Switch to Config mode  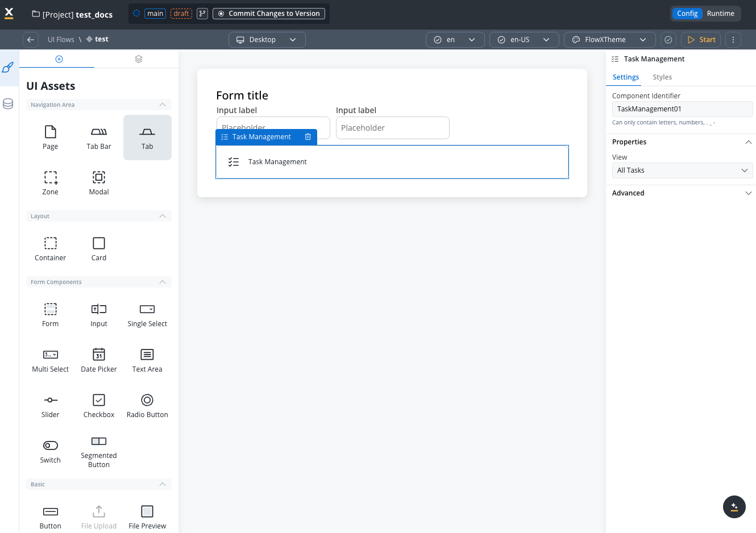[687, 14]
